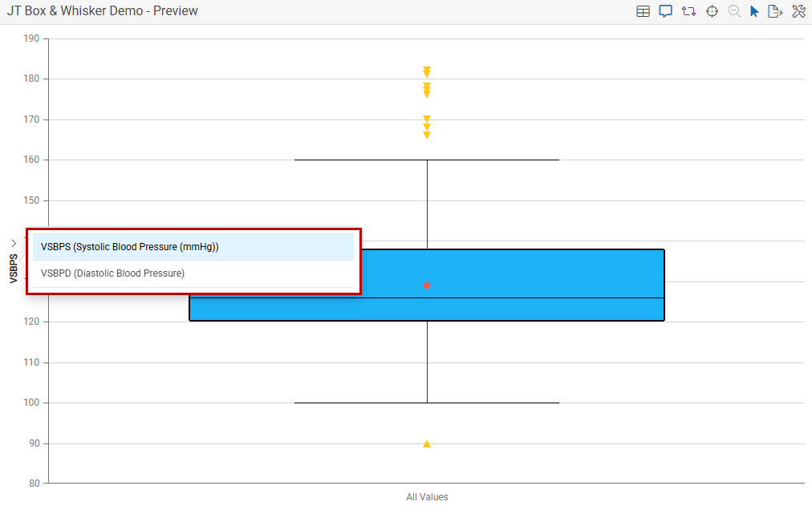The width and height of the screenshot is (812, 510).
Task: Select the crosshair target tool
Action: [712, 11]
